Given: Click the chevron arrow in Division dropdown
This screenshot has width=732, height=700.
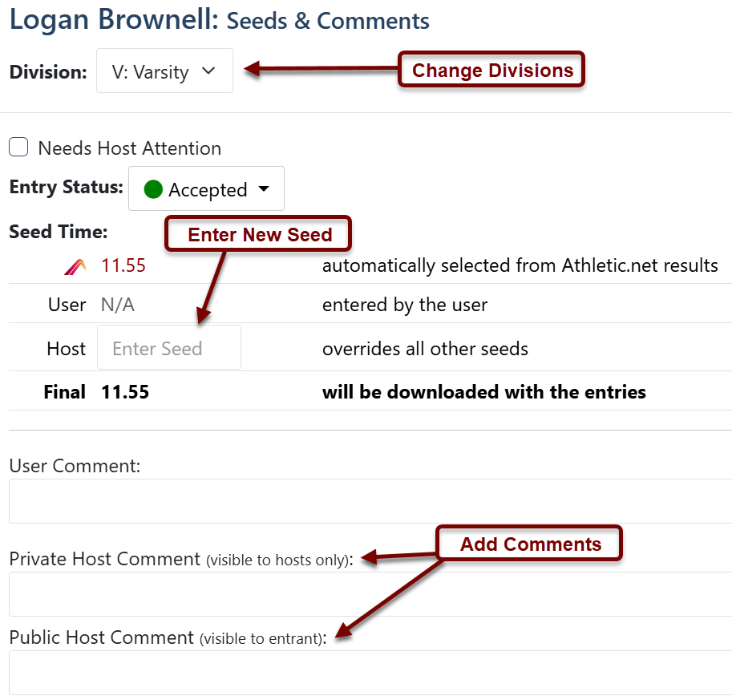Looking at the screenshot, I should click(x=208, y=71).
